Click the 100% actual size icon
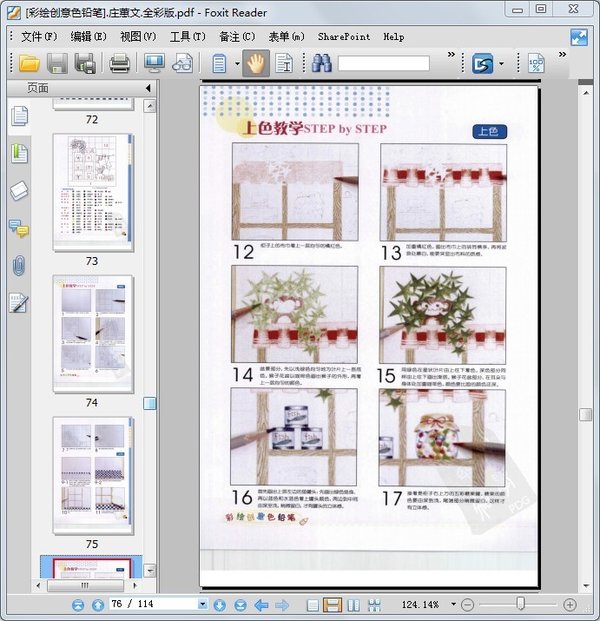Screen dimensions: 600x621 536,63
